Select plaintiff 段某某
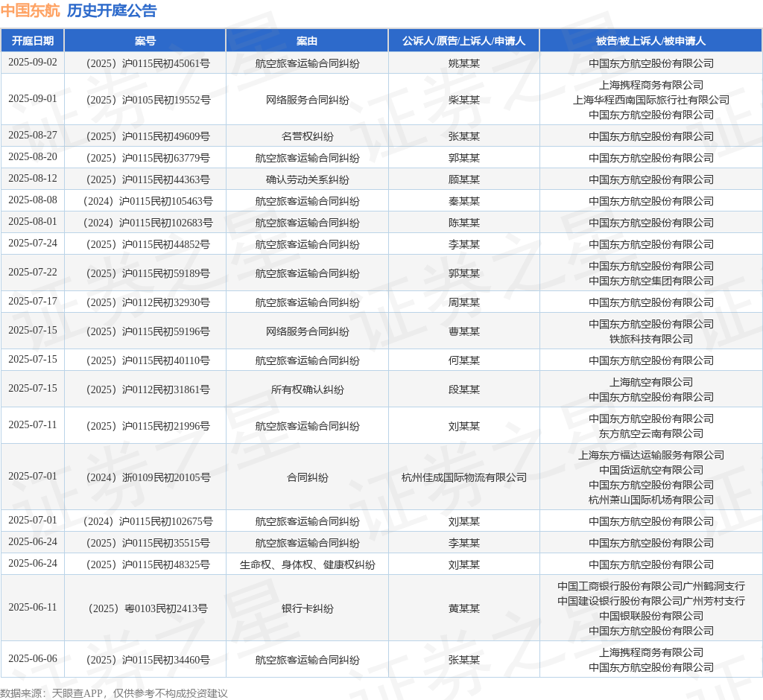763x700 pixels. coord(463,389)
